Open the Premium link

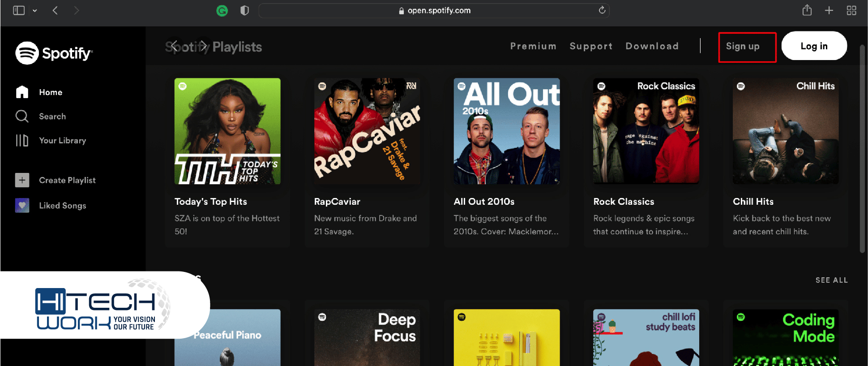tap(533, 46)
